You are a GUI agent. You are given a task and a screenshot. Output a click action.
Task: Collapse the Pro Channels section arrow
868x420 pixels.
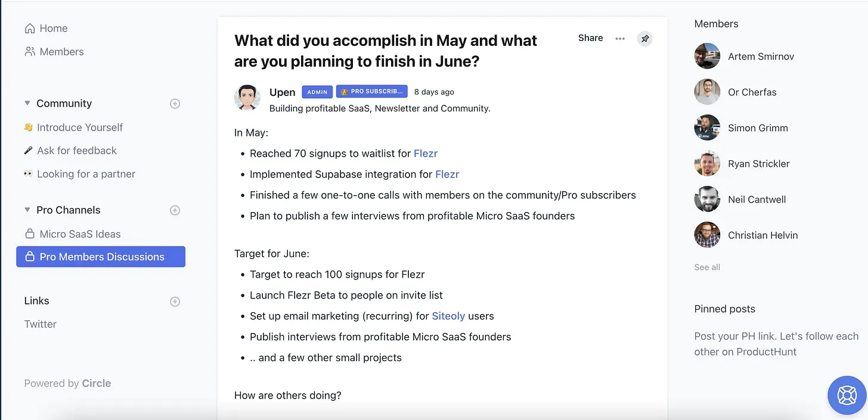(27, 210)
